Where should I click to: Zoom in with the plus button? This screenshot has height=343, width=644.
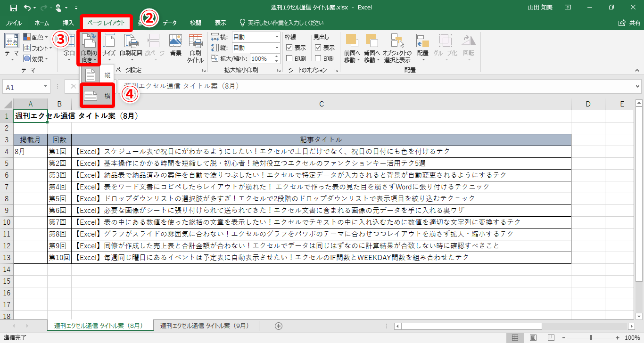coord(617,338)
